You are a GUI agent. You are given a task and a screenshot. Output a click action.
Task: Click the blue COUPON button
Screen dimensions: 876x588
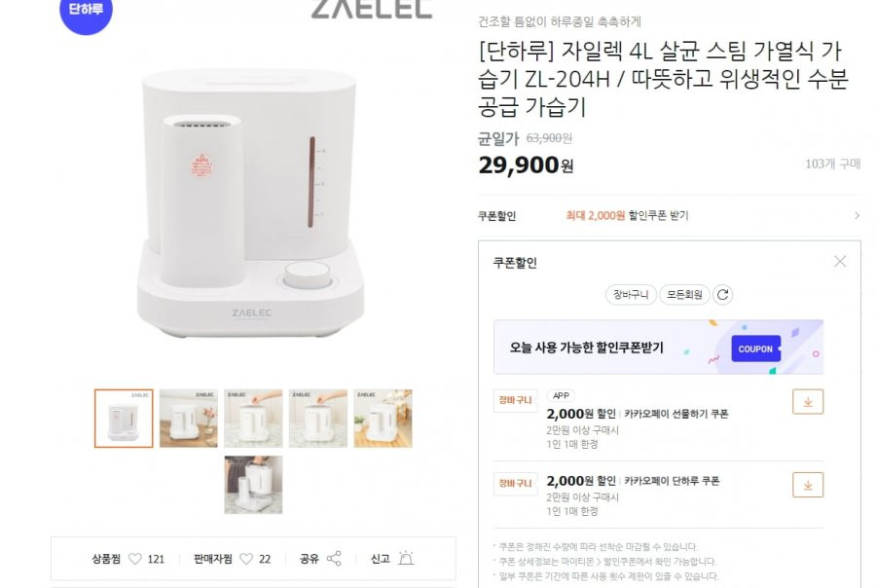tap(756, 349)
